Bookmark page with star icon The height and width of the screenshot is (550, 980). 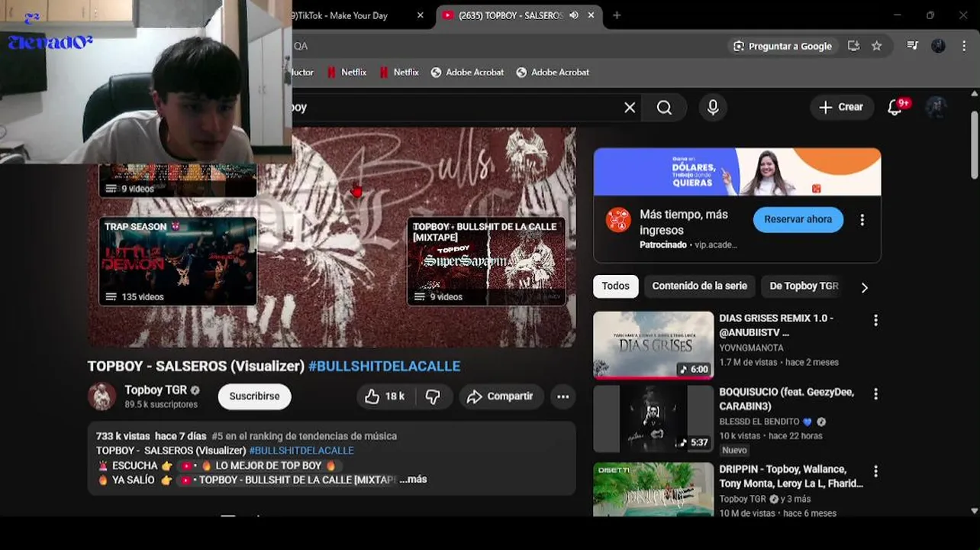tap(877, 46)
